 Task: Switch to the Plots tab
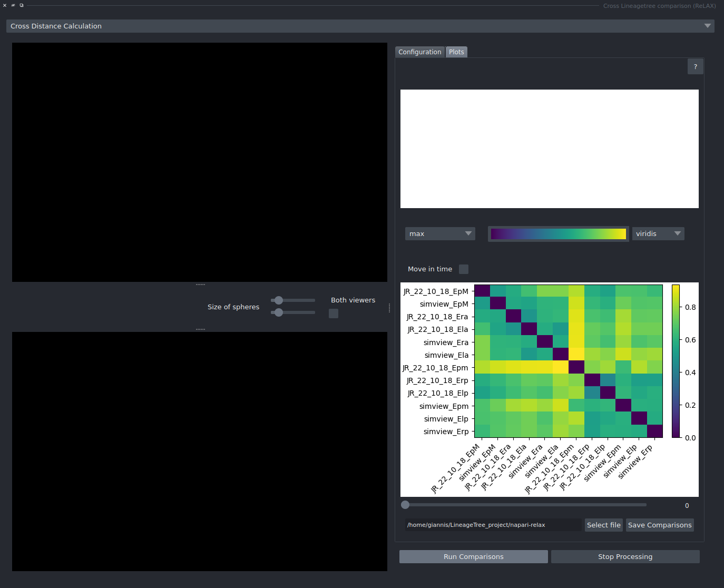tap(456, 52)
